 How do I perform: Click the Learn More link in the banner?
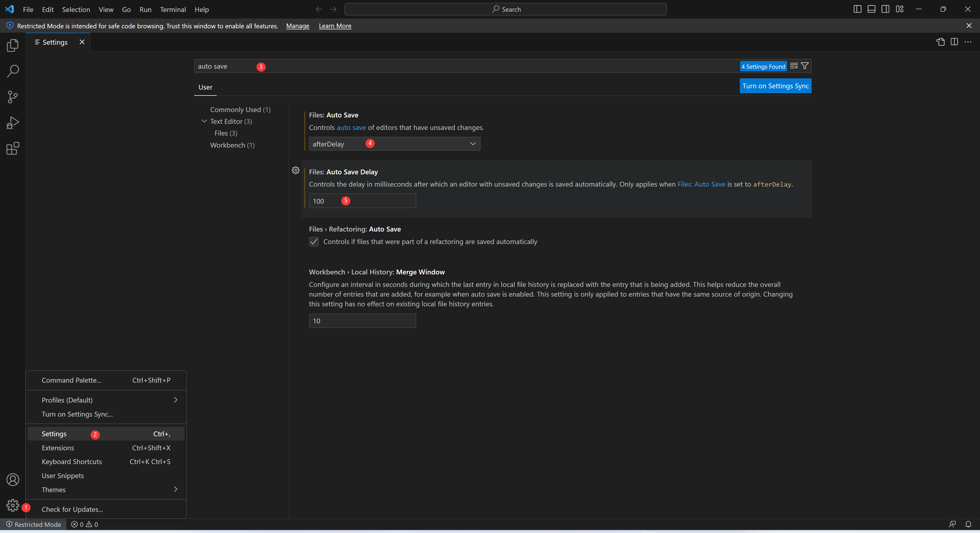[335, 26]
